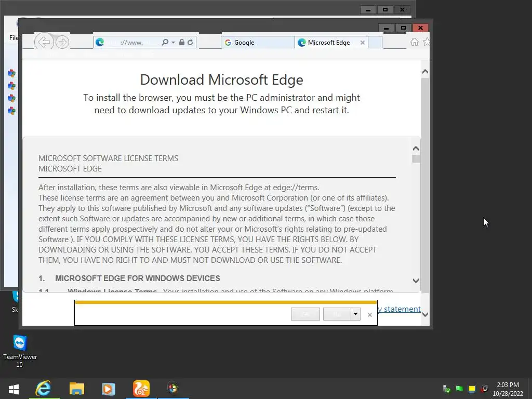Click fourth colored icon in background window

pos(12,111)
